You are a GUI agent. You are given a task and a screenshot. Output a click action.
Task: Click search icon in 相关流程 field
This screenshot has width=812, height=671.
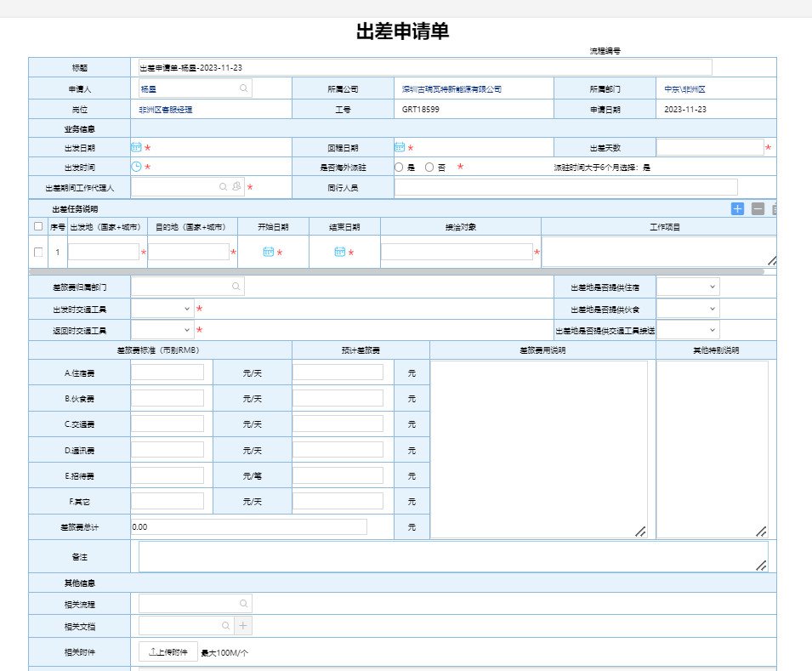243,604
